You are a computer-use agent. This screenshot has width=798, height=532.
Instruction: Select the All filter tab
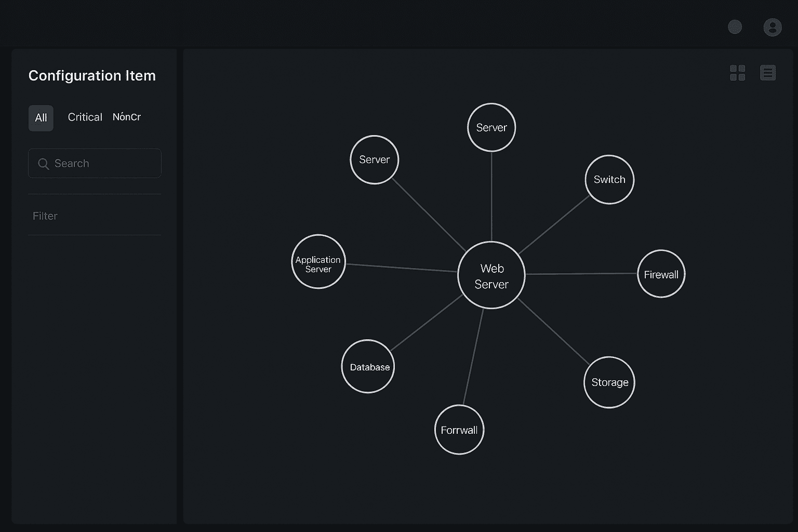(41, 118)
